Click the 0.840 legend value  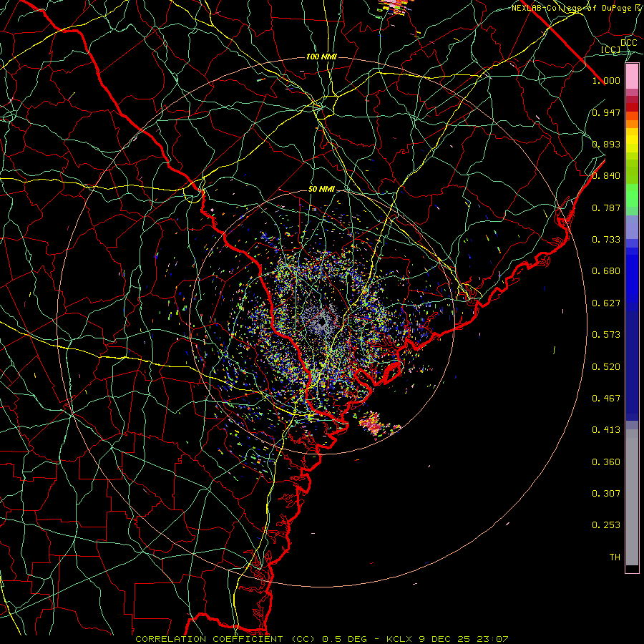point(606,176)
